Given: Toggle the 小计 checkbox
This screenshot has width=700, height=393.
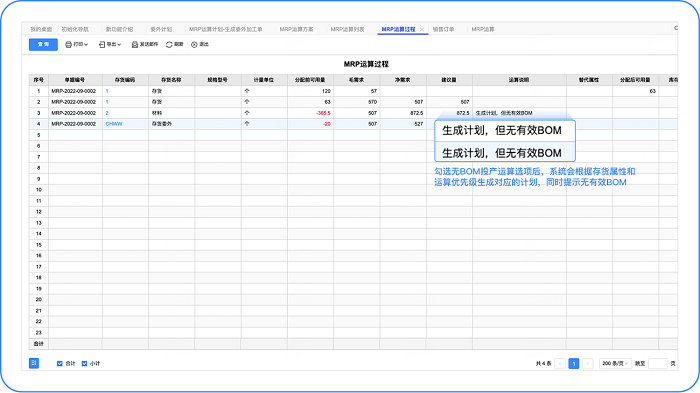Looking at the screenshot, I should 84,364.
